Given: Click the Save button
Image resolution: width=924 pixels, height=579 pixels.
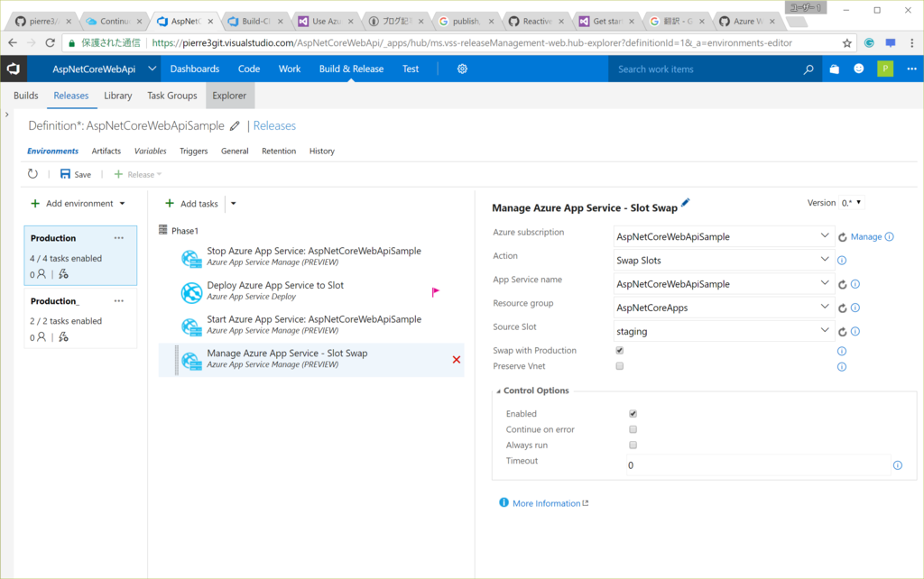Looking at the screenshot, I should (76, 174).
